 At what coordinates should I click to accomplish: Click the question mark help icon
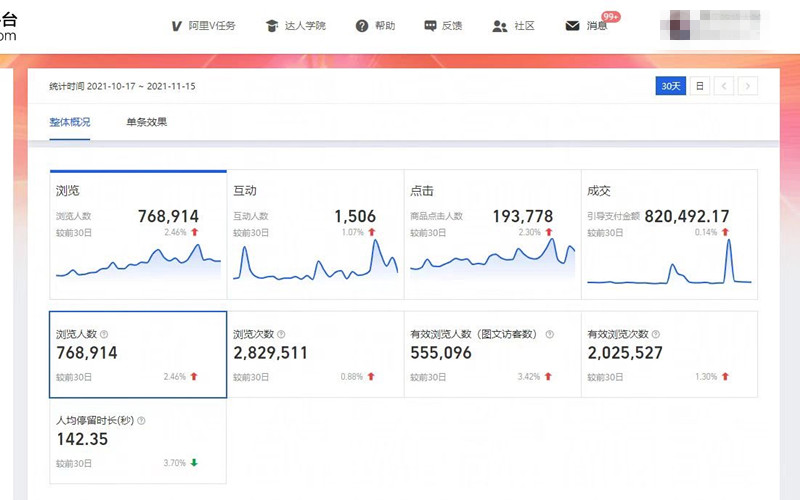362,26
